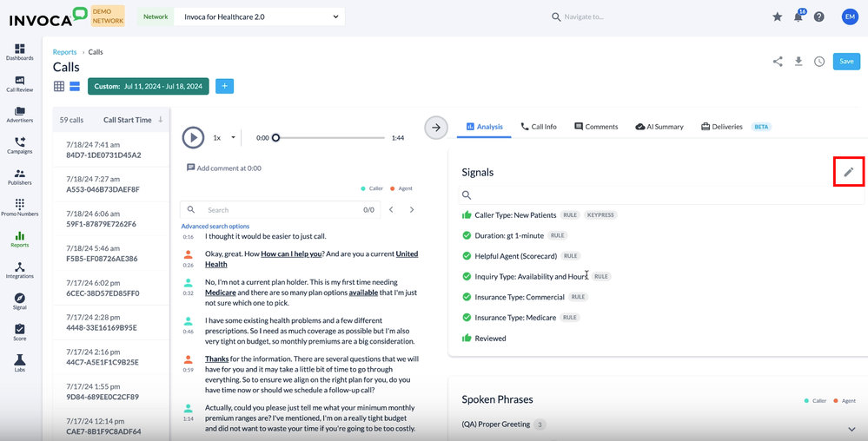The width and height of the screenshot is (868, 441).
Task: Open Advanced search options link
Action: pyautogui.click(x=215, y=227)
